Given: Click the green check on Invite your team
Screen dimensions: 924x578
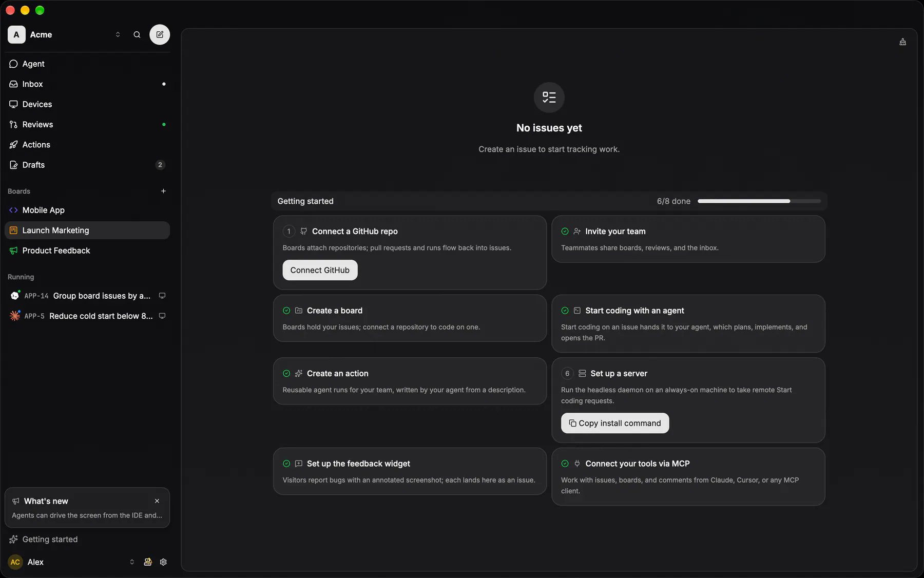Looking at the screenshot, I should (x=565, y=232).
